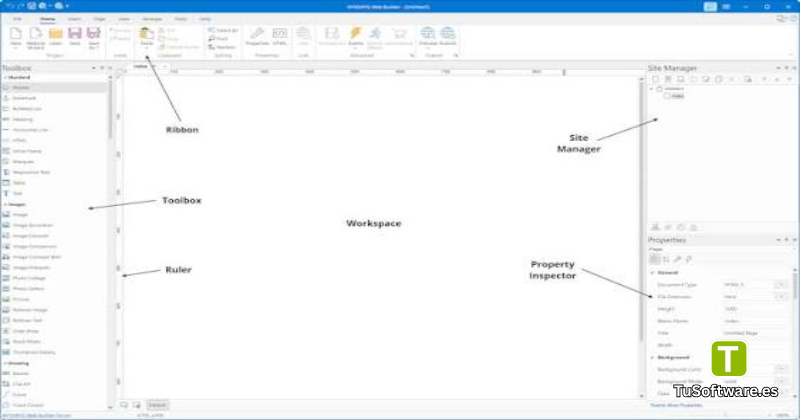Collapse the Drawing section in the Toolbox
The width and height of the screenshot is (800, 420).
tap(5, 363)
